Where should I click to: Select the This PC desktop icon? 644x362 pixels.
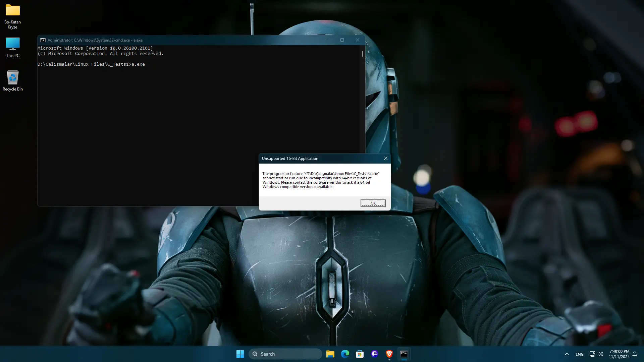(x=12, y=47)
